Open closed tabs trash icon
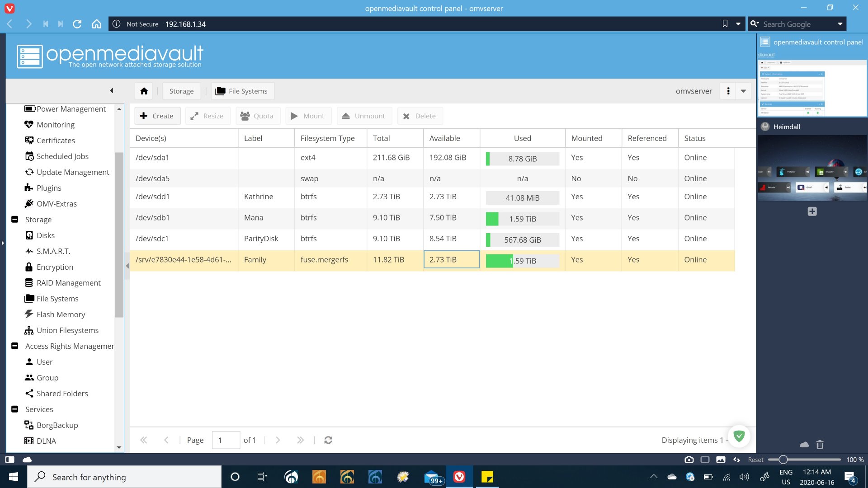Image resolution: width=868 pixels, height=488 pixels. coord(820,445)
